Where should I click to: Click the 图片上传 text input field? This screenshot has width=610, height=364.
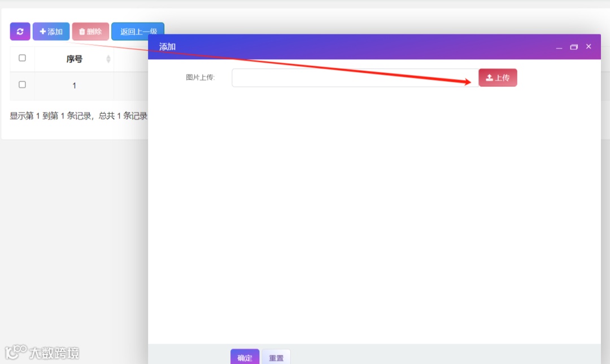point(355,77)
